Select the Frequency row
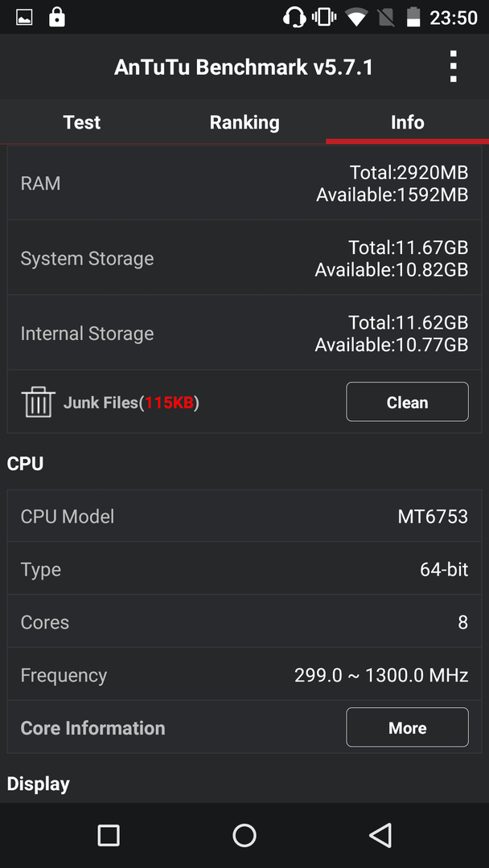Viewport: 489px width, 868px height. coord(244,675)
